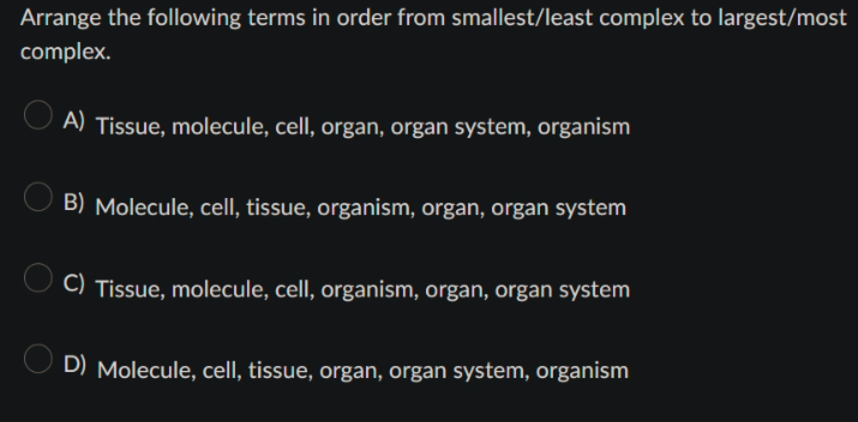Click "largest/most" in the question prompt

(782, 18)
